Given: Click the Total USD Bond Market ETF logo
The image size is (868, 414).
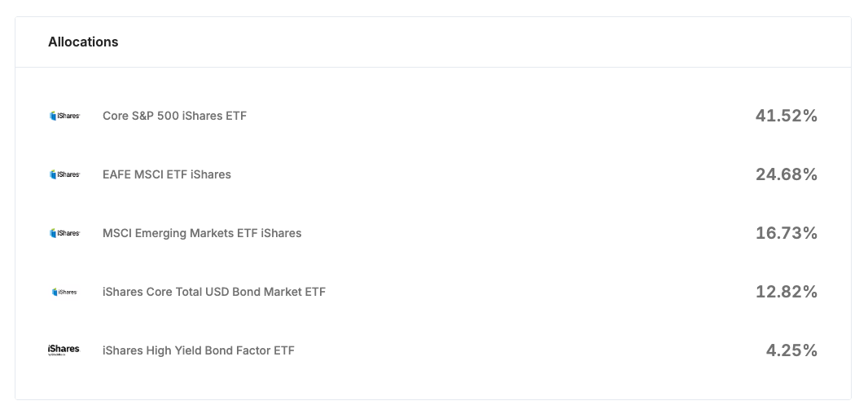Looking at the screenshot, I should (x=64, y=292).
